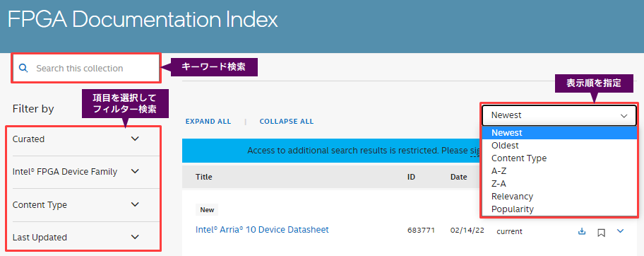Expand the Curated filter section
The height and width of the screenshot is (256, 644).
click(x=135, y=139)
